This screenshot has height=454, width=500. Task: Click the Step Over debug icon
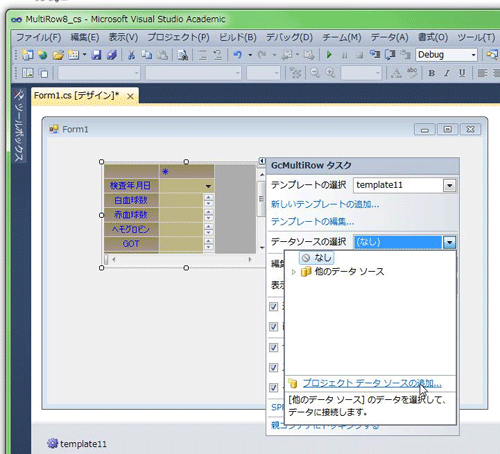coord(390,54)
